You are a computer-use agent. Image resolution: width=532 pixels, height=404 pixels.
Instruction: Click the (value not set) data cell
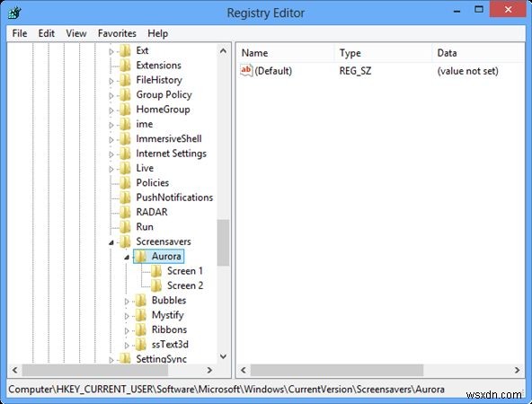(467, 71)
